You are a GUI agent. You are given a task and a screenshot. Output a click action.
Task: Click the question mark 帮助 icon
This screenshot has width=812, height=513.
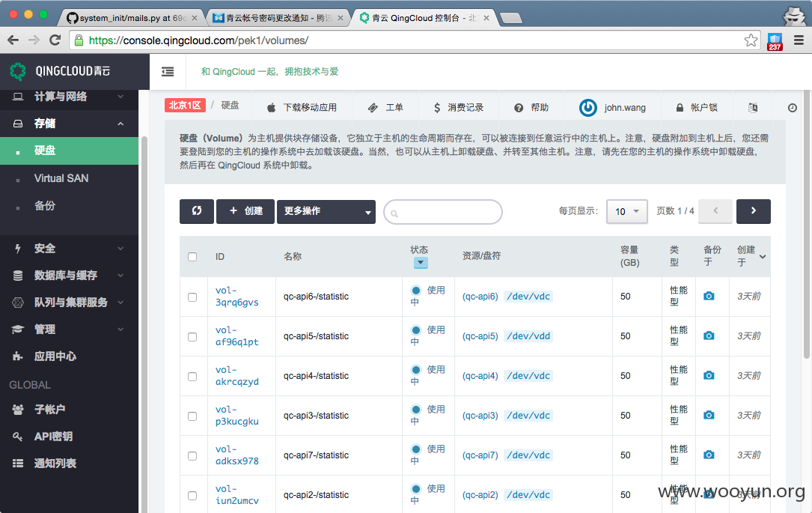519,108
